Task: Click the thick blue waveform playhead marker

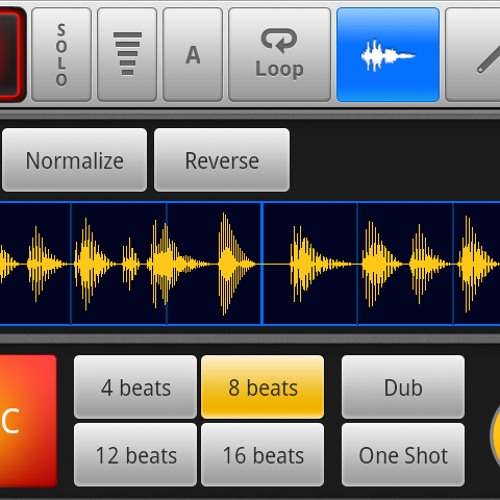Action: (262, 263)
